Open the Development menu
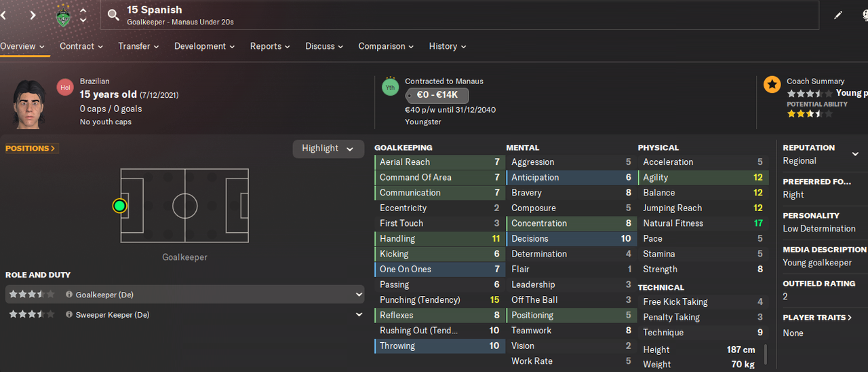The width and height of the screenshot is (868, 372). coord(204,46)
